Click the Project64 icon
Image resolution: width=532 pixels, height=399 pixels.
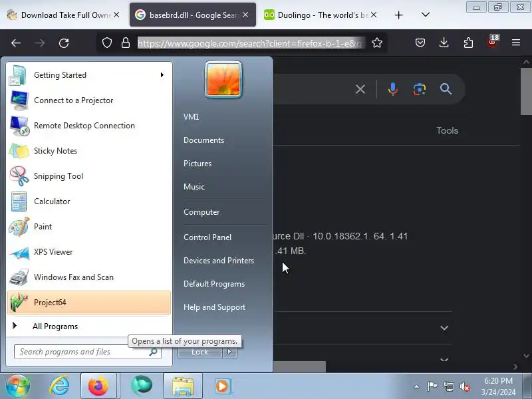coord(19,303)
